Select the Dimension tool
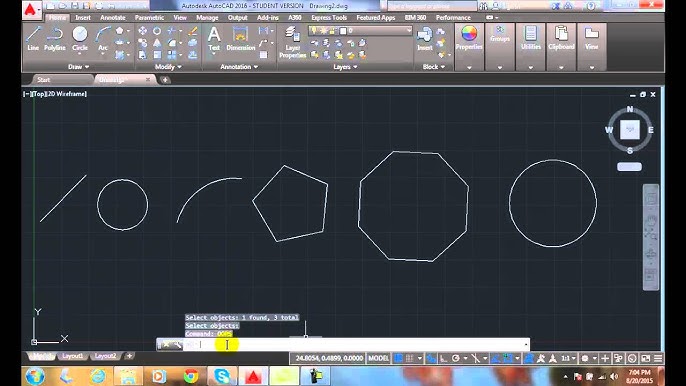This screenshot has height=386, width=686. (x=240, y=39)
